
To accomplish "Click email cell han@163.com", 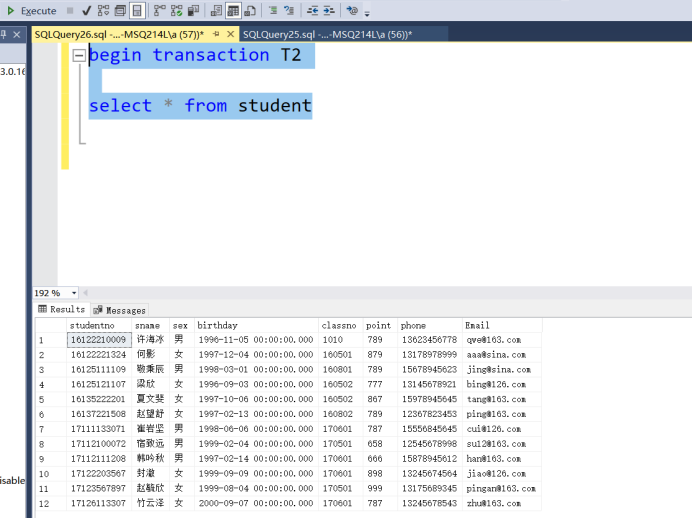I will pos(502,459).
